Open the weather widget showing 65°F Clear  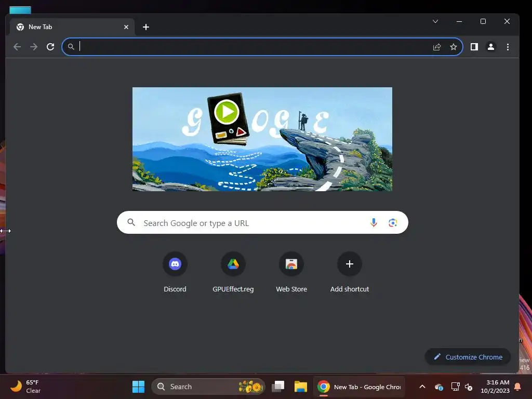pyautogui.click(x=25, y=387)
